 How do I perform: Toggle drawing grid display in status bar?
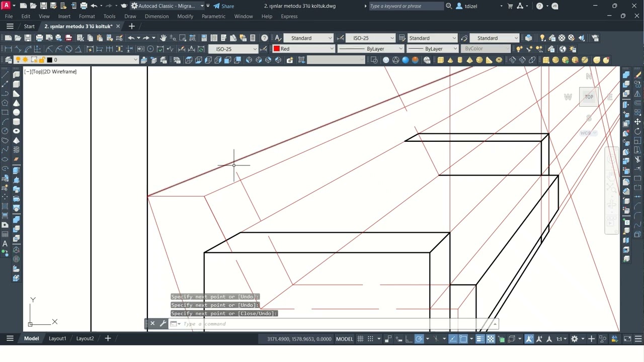click(x=360, y=339)
